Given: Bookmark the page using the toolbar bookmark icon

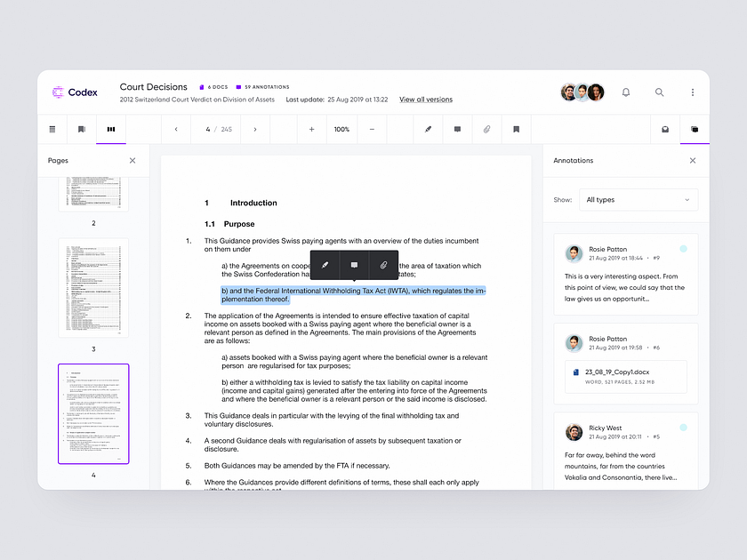Looking at the screenshot, I should (516, 129).
